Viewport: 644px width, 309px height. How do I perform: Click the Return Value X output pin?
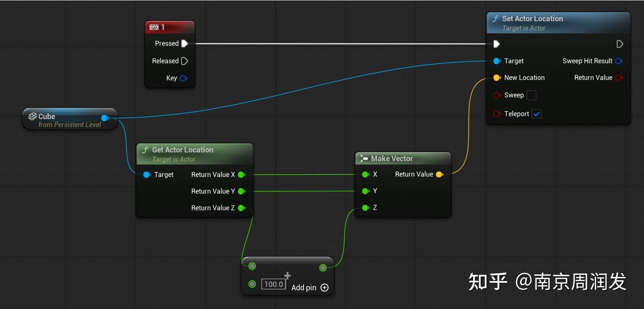point(241,174)
